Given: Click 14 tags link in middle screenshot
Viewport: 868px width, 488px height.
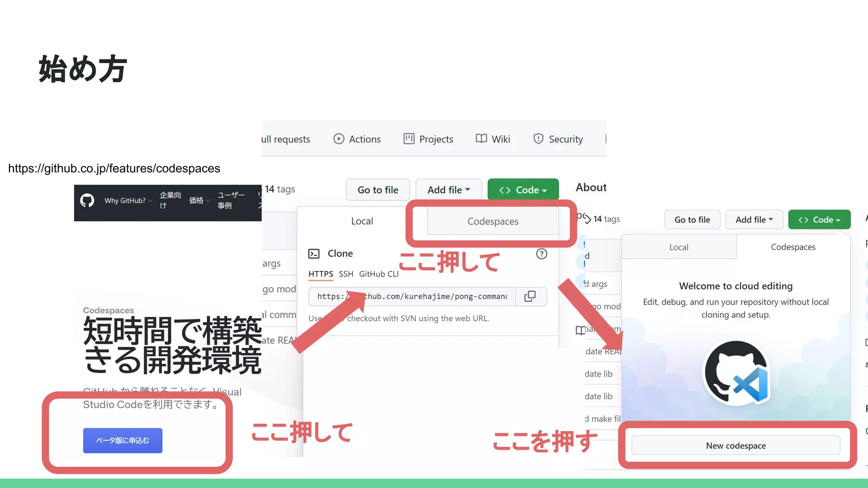Looking at the screenshot, I should [x=280, y=189].
